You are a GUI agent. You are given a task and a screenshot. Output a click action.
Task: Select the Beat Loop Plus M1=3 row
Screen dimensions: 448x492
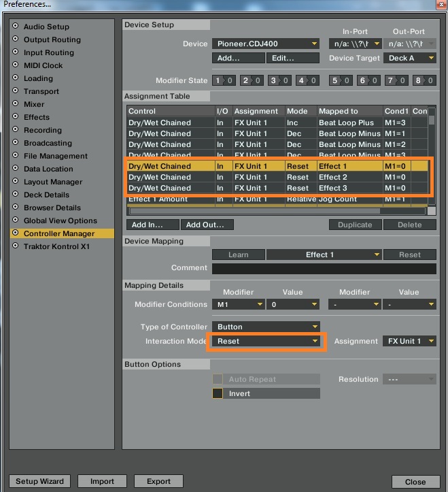click(x=277, y=122)
